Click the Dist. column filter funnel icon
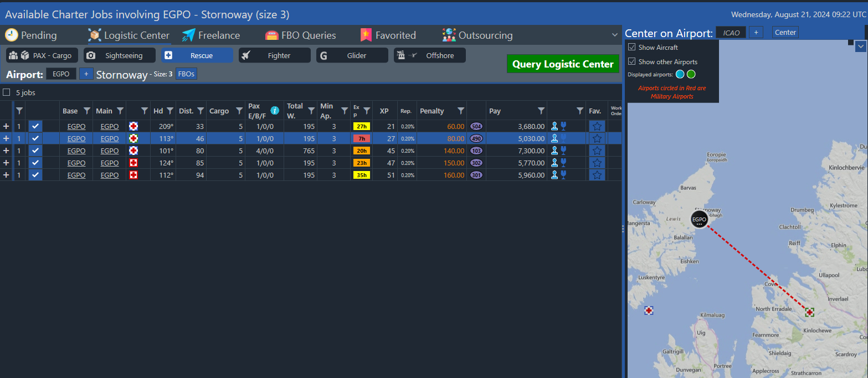This screenshot has height=378, width=868. pyautogui.click(x=201, y=111)
